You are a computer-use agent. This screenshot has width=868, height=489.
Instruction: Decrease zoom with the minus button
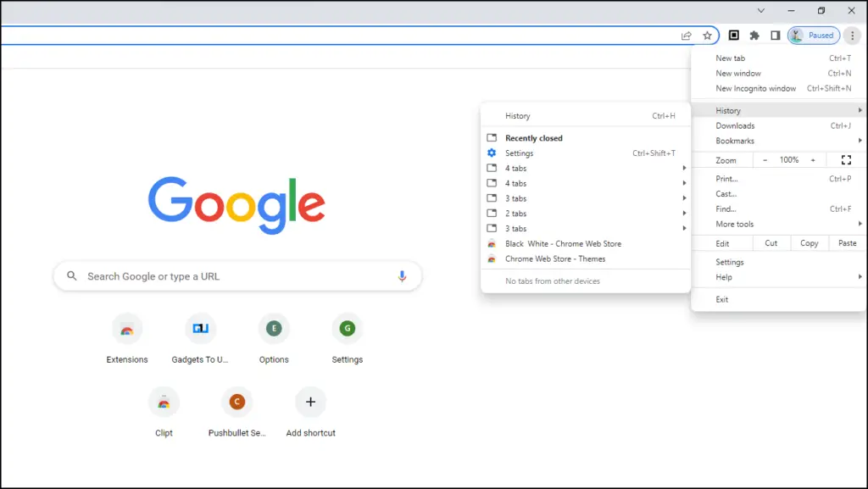(x=765, y=160)
